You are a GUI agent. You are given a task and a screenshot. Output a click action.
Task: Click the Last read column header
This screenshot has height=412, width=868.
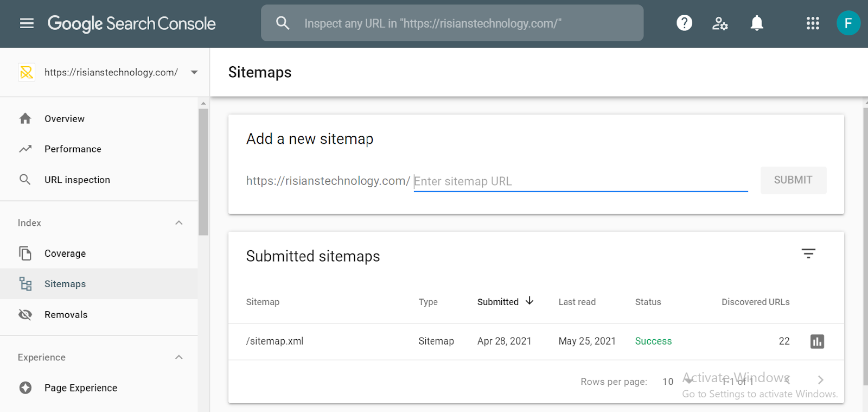point(577,302)
